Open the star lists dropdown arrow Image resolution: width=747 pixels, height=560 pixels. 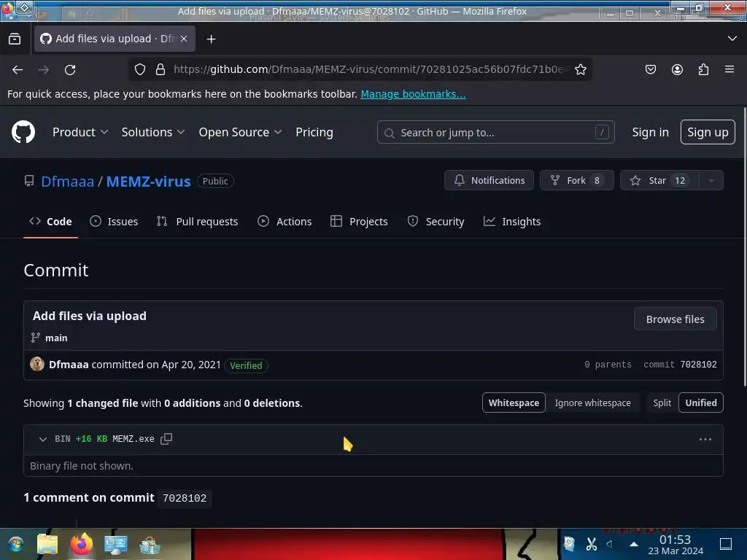(x=711, y=181)
